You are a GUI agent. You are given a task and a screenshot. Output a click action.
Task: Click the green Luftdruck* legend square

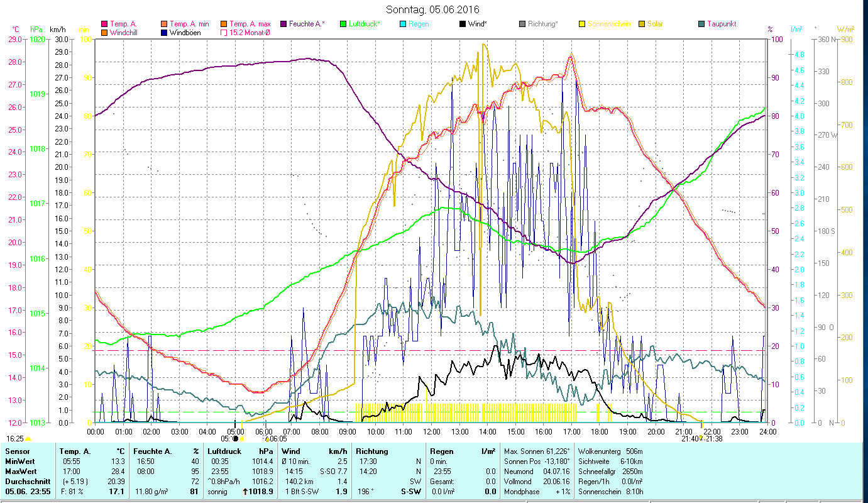click(x=343, y=24)
